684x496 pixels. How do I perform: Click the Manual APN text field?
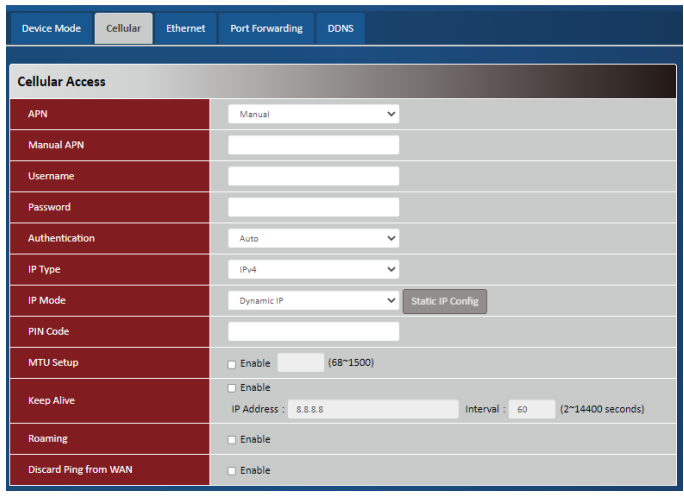(x=313, y=145)
